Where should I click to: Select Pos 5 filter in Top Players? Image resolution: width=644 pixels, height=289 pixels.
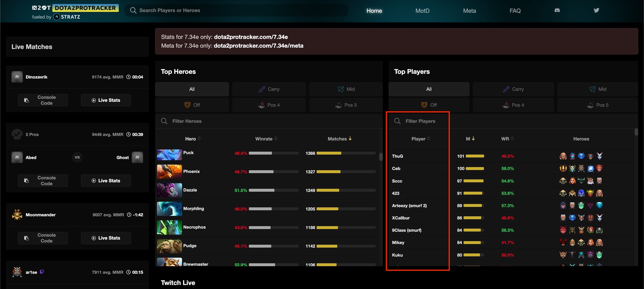[597, 105]
